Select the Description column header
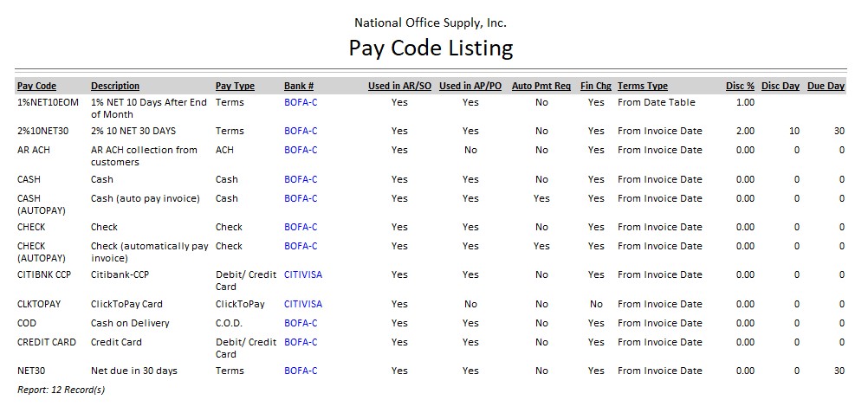The width and height of the screenshot is (868, 413). [114, 87]
